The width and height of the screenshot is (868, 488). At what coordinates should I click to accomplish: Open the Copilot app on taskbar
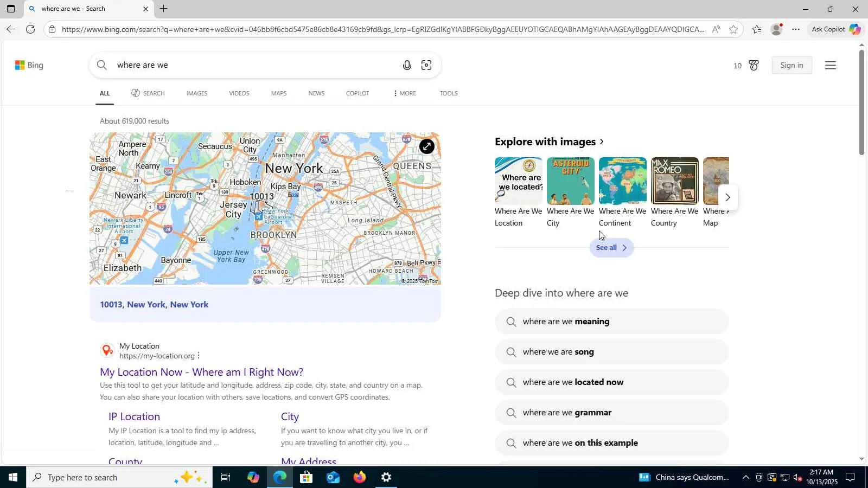[253, 477]
